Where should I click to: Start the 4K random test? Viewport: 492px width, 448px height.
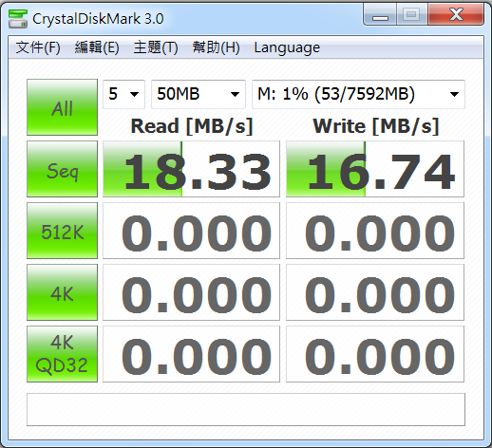pos(62,292)
